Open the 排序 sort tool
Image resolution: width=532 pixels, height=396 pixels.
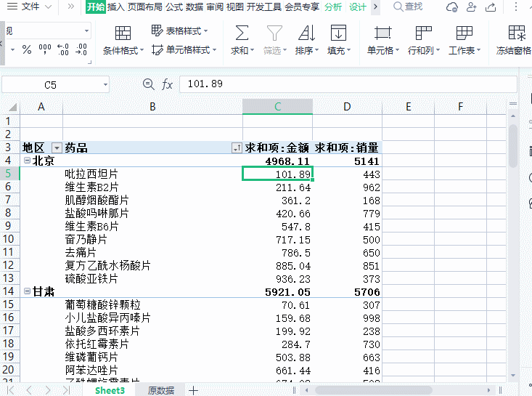(x=306, y=33)
